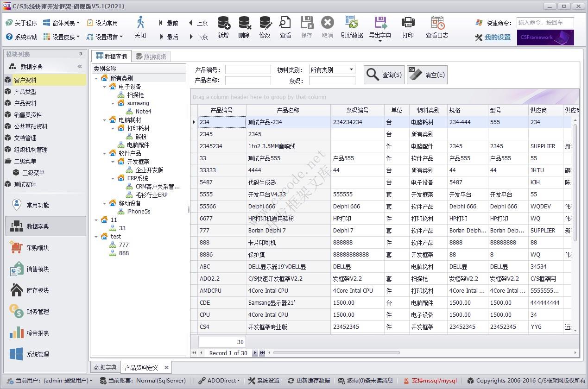Screen dimensions: 588x389
Task: Open 查看日志 log viewer icon
Action: tap(437, 23)
